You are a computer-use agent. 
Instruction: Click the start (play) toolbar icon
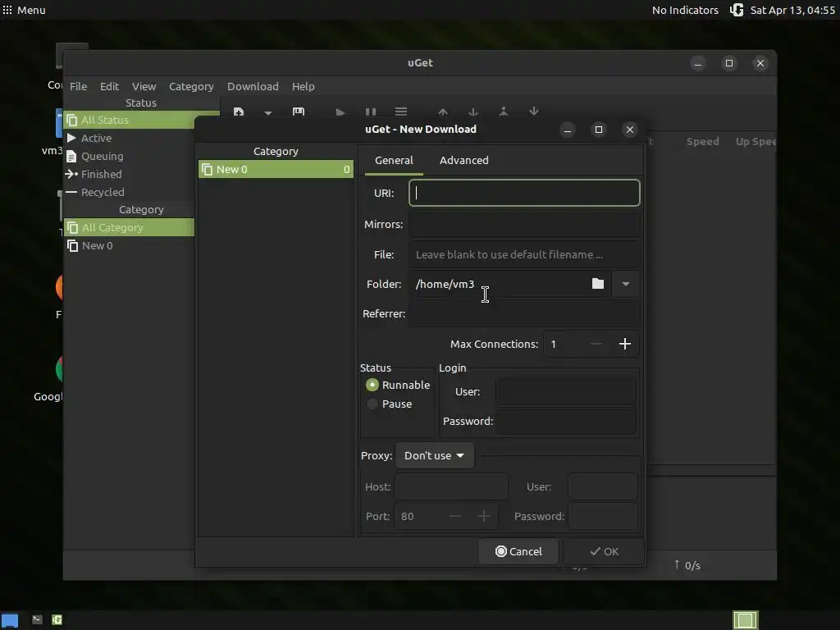340,112
